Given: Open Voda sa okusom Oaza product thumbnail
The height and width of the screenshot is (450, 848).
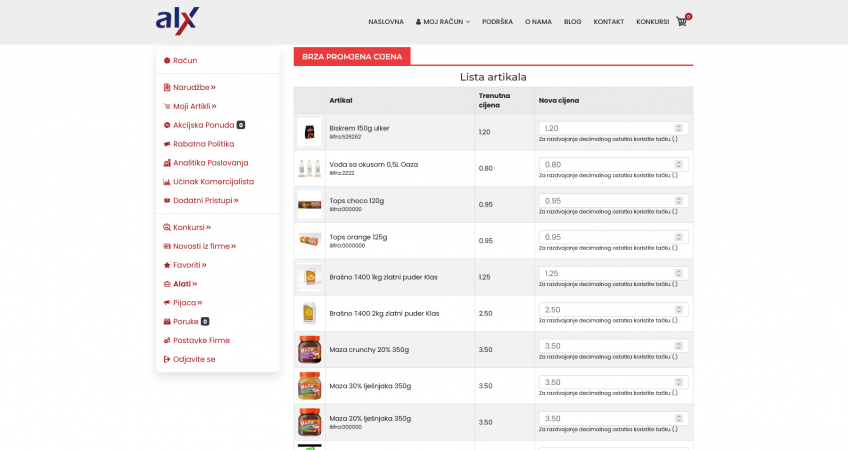Looking at the screenshot, I should 309,168.
